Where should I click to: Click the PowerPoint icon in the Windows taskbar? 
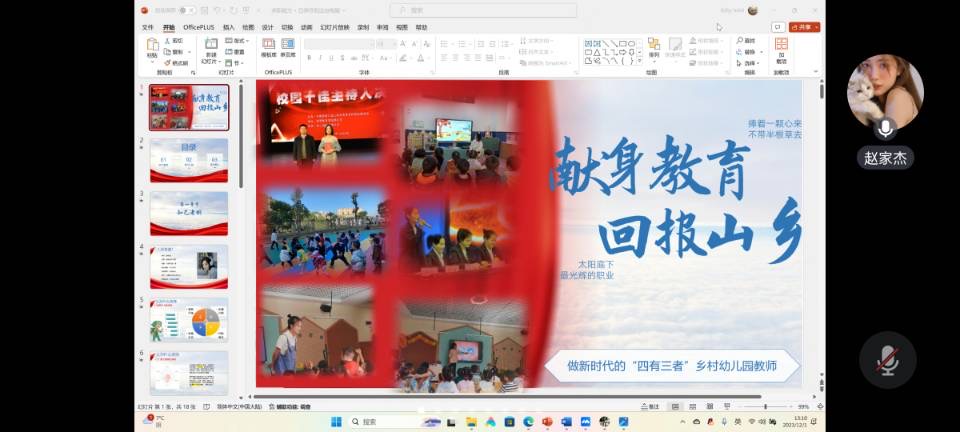click(x=546, y=421)
